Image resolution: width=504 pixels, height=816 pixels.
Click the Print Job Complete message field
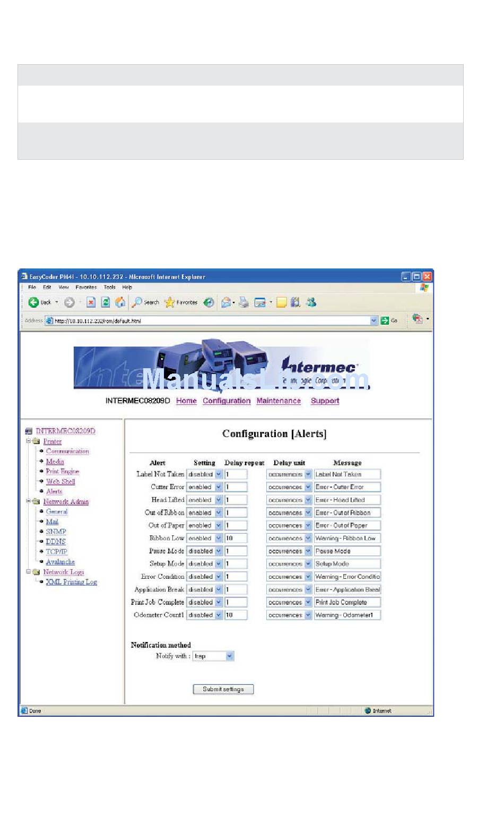click(x=347, y=602)
